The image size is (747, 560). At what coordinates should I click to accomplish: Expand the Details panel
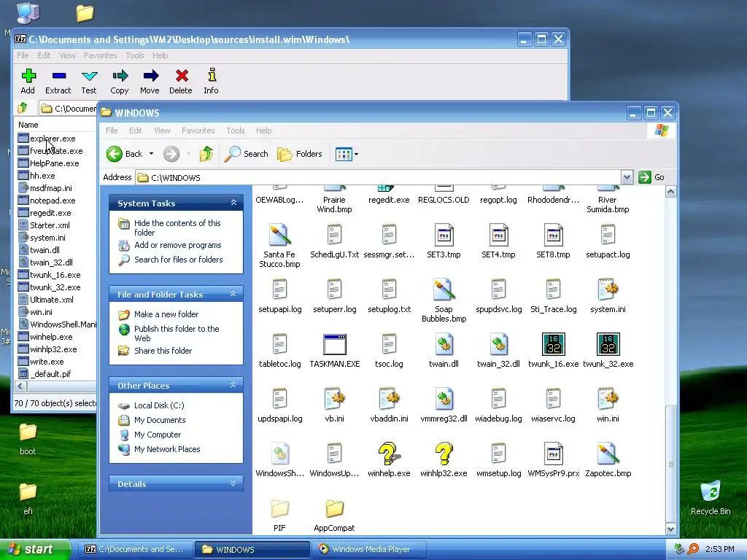coord(233,483)
